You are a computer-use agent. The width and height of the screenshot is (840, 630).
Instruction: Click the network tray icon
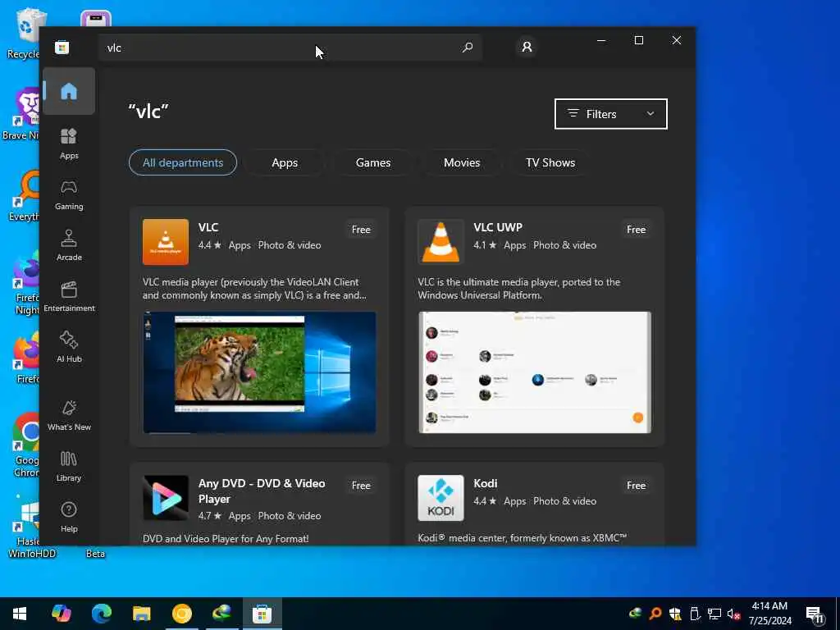click(714, 614)
